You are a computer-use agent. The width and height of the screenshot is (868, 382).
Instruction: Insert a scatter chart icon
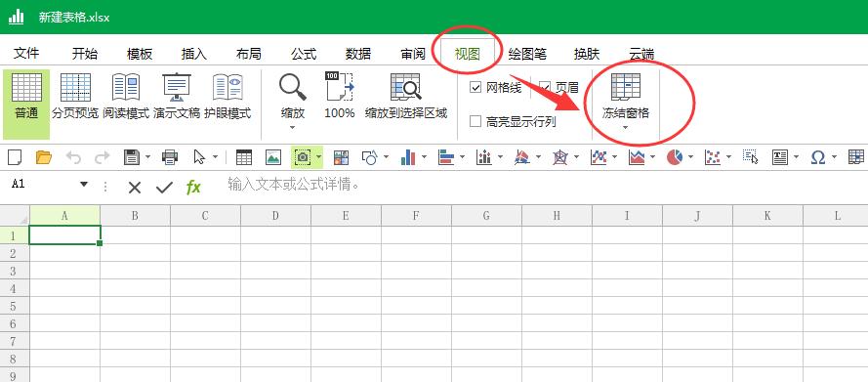tap(713, 158)
